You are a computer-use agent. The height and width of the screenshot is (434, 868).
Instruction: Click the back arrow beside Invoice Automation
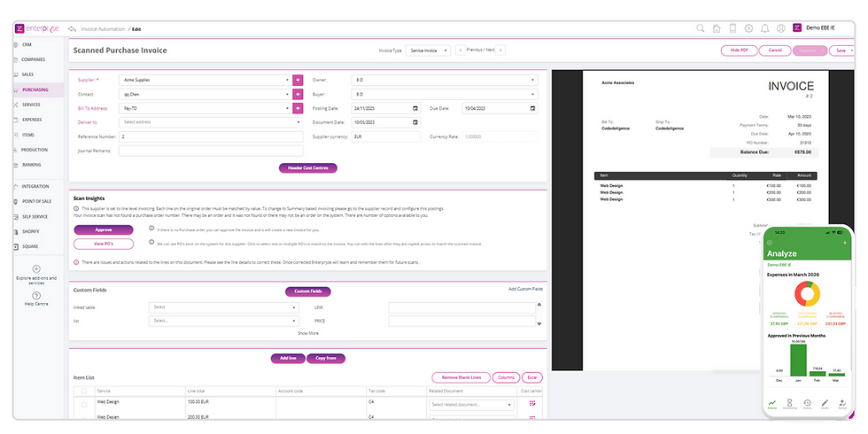(72, 28)
